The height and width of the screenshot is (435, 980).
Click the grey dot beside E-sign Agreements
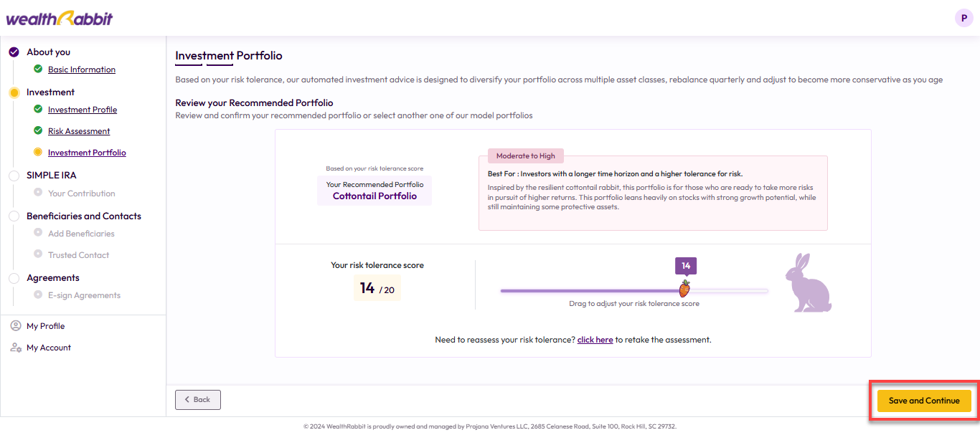point(38,294)
